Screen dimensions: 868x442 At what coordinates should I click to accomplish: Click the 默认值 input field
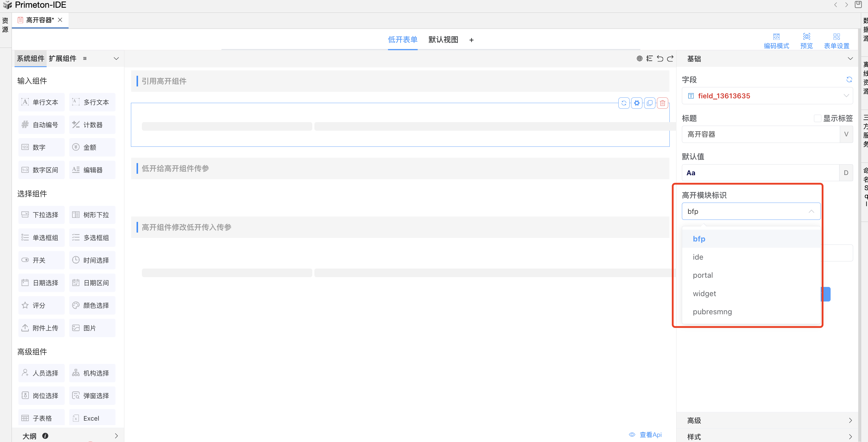pyautogui.click(x=760, y=173)
